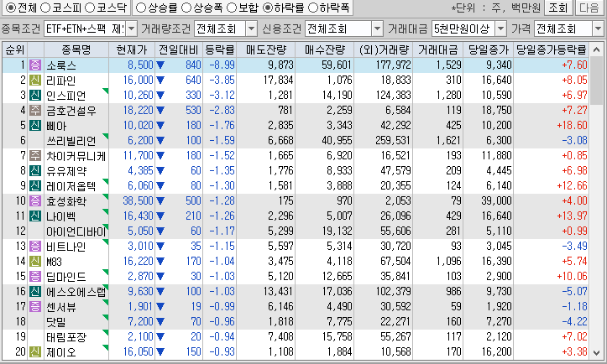Click the 주 badge beside 금호건설우

[35, 110]
